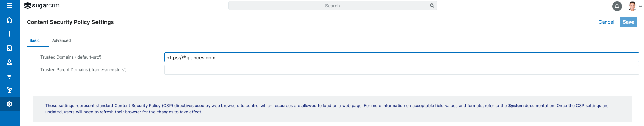This screenshot has width=644, height=126.
Task: Select the Basic tab
Action: point(34,40)
